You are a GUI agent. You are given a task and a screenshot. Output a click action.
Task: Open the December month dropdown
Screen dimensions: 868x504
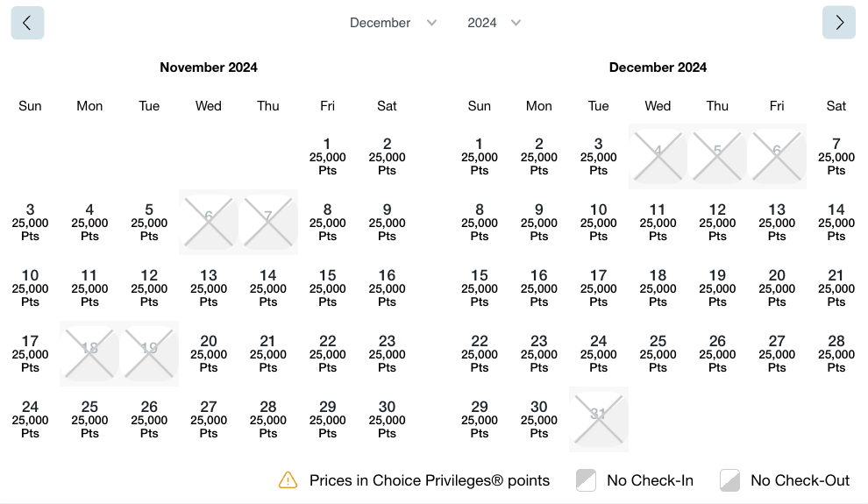click(393, 23)
